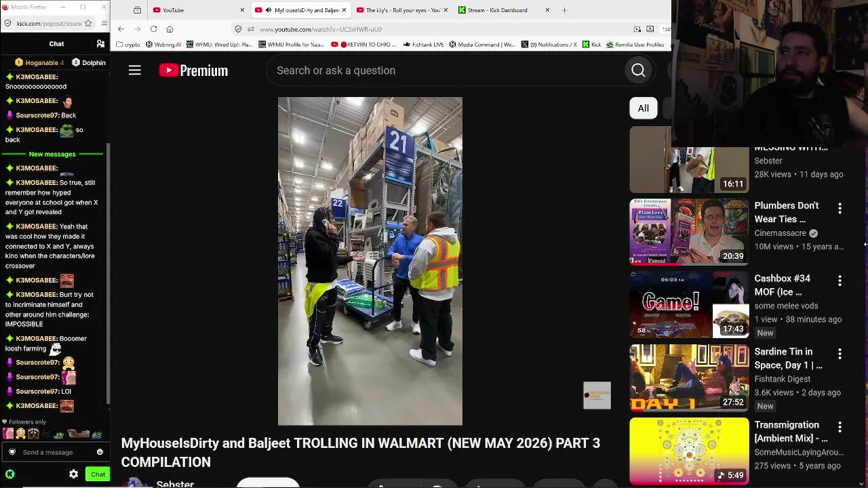This screenshot has width=868, height=488.
Task: Open Firefox recent browsing view button
Action: (137, 10)
